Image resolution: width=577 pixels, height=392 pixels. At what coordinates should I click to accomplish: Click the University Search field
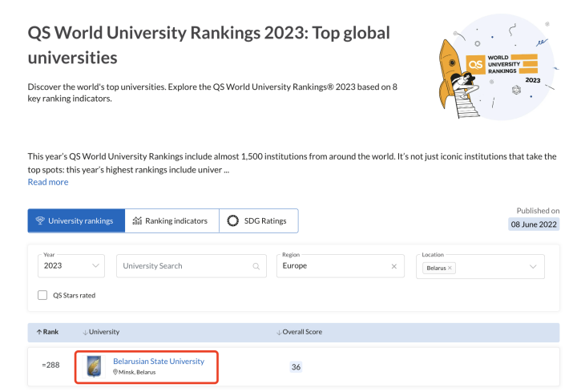click(192, 266)
